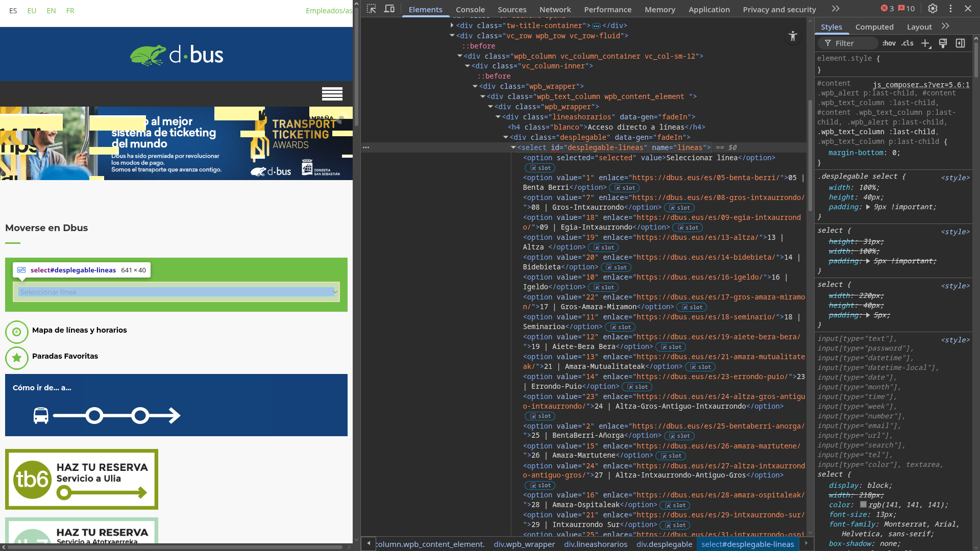
Task: Click the accessibility icon in Elements panel
Action: point(793,36)
